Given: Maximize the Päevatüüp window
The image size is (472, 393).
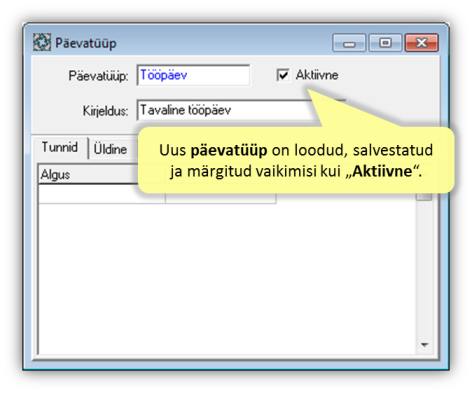Looking at the screenshot, I should click(385, 43).
